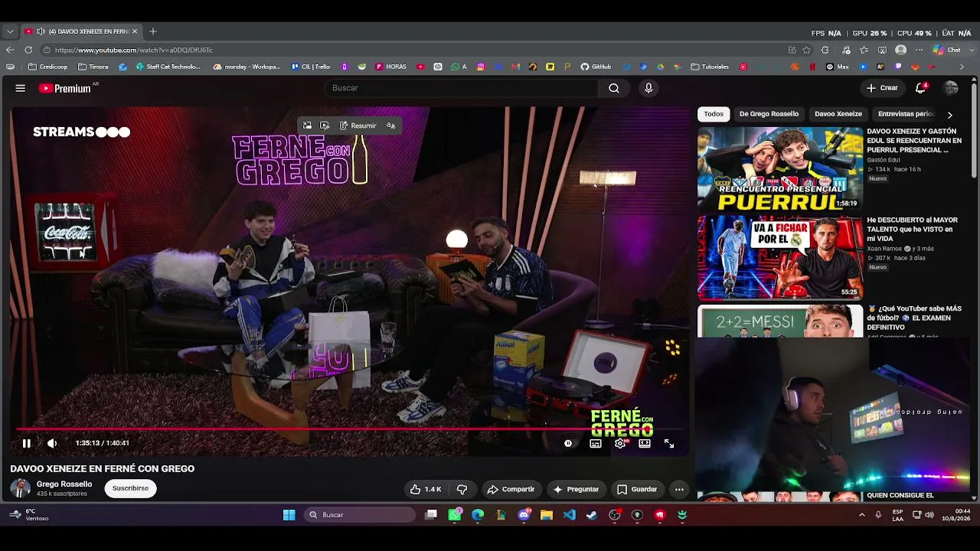Click the taskbar Buscar search box
The width and height of the screenshot is (980, 551).
(360, 515)
